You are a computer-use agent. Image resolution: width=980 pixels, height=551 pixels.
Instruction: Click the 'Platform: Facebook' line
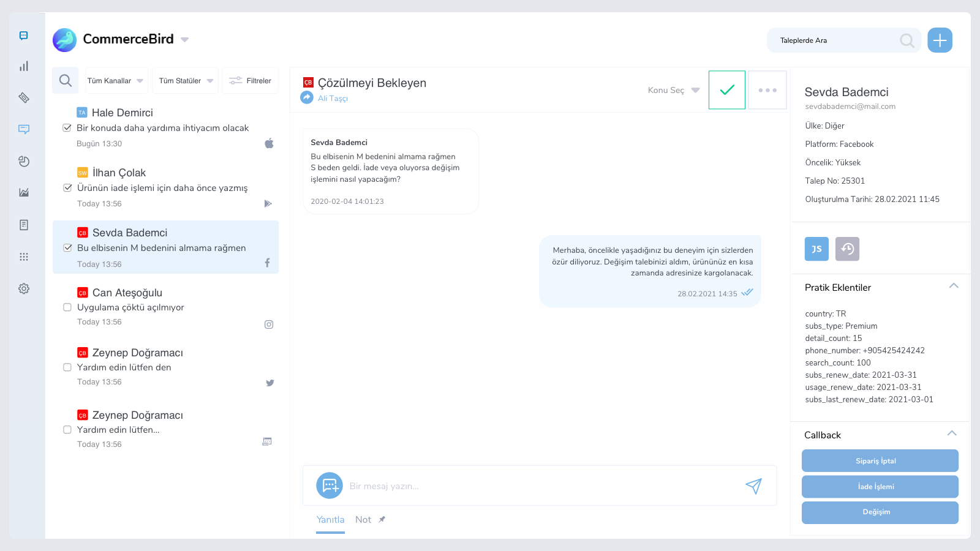coord(839,144)
